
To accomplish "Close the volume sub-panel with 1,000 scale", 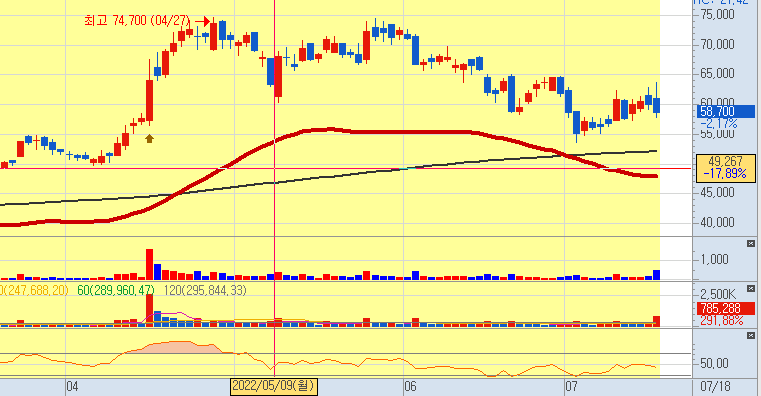I will (751, 244).
